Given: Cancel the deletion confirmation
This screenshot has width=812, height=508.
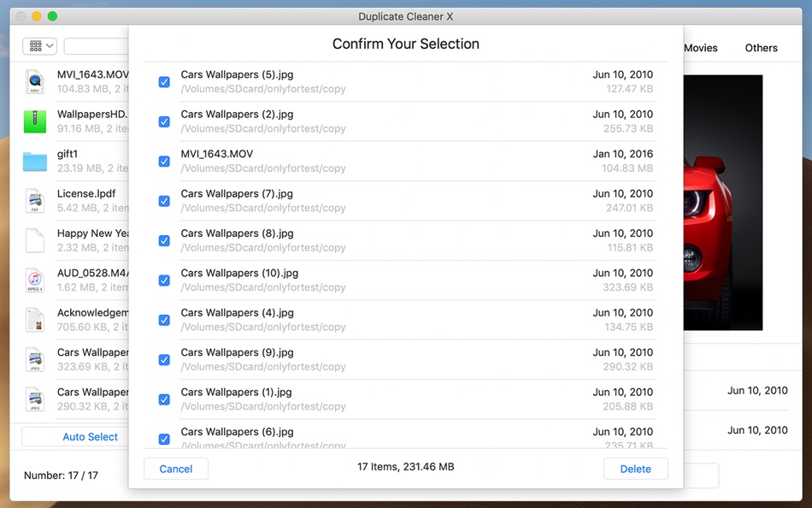Looking at the screenshot, I should click(x=176, y=469).
